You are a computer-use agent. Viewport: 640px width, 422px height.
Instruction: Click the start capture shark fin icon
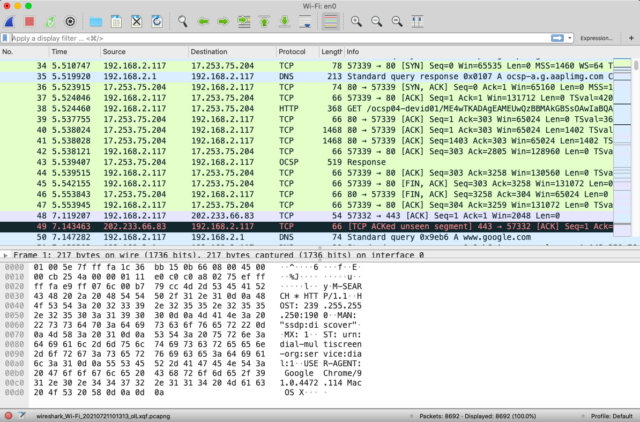9,21
